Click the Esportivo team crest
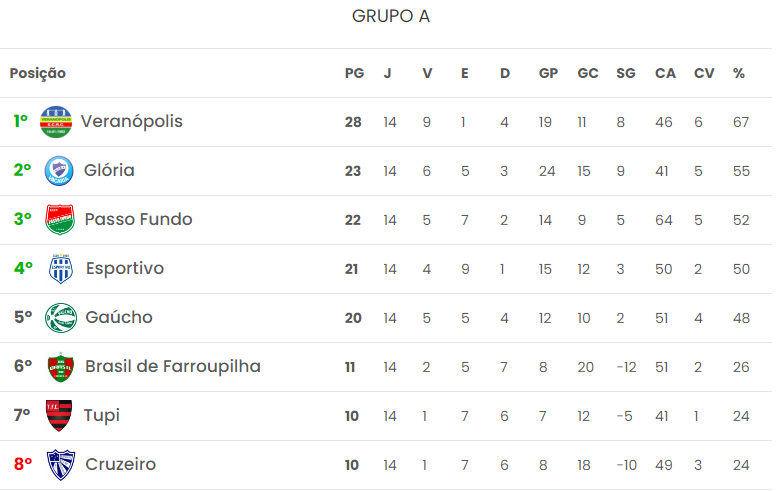779x491 pixels. click(60, 269)
